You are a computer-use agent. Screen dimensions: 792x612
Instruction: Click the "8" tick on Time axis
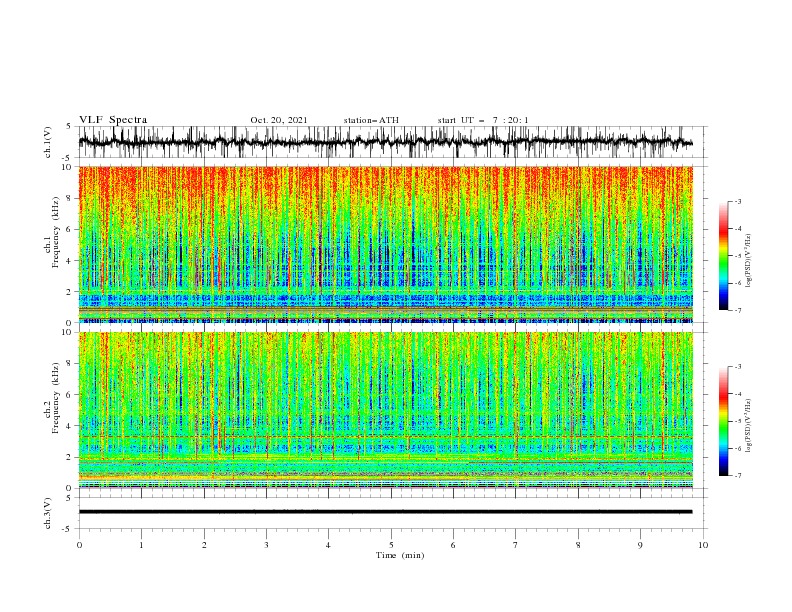tap(578, 545)
